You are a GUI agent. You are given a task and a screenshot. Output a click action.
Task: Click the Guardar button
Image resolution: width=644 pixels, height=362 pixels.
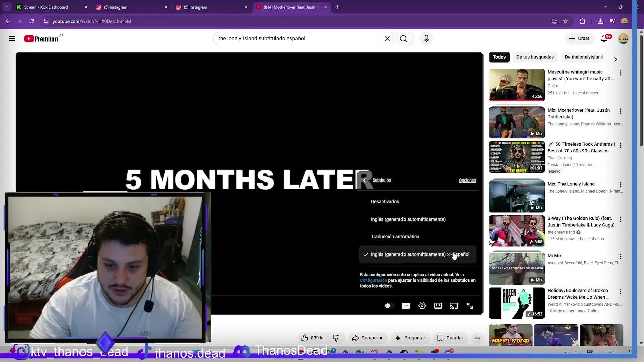point(450,338)
